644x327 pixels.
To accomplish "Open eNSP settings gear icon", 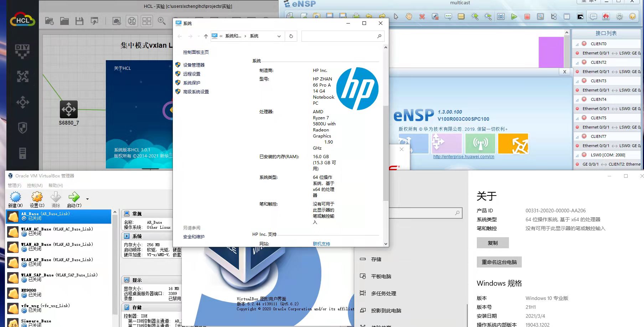I will pyautogui.click(x=619, y=16).
